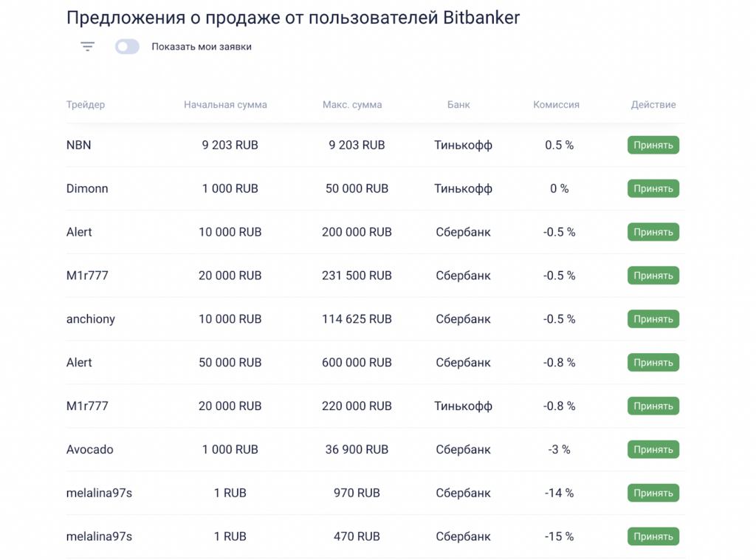The height and width of the screenshot is (560, 756).
Task: Enable the "Показать мои заявки" toggle
Action: click(x=126, y=46)
